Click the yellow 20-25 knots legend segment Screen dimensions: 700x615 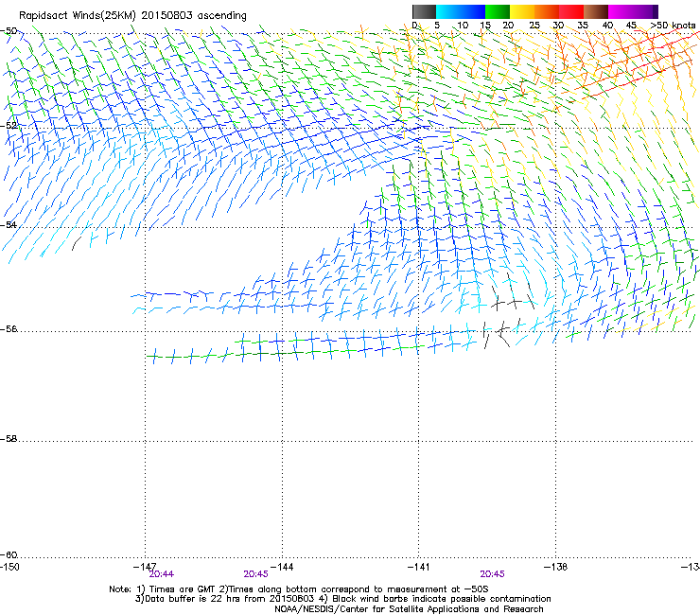click(522, 11)
